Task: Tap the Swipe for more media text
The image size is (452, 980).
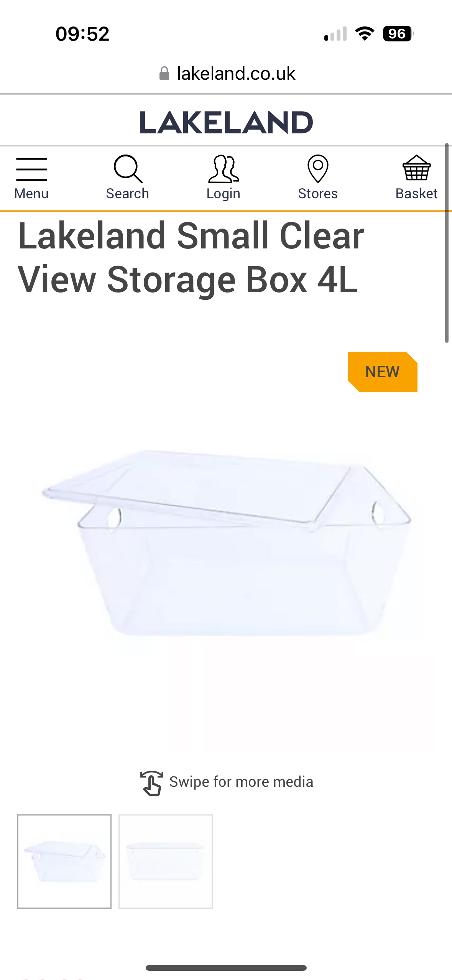Action: point(241,782)
